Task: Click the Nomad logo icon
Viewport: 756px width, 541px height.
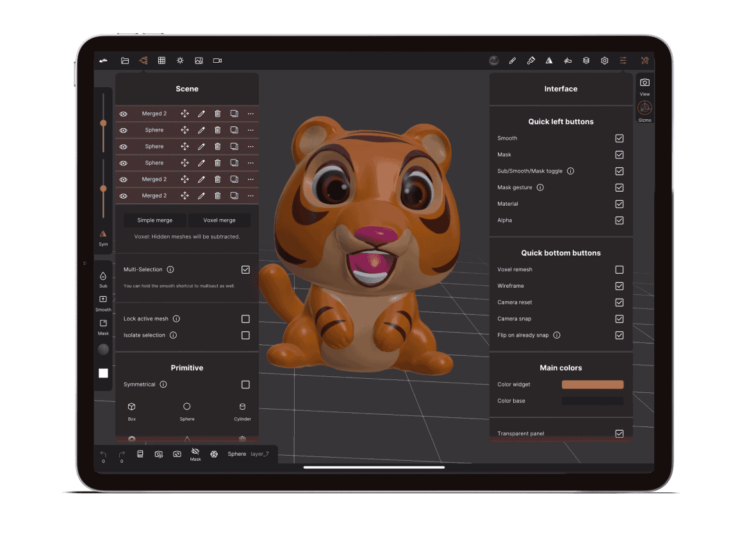Action: point(103,61)
